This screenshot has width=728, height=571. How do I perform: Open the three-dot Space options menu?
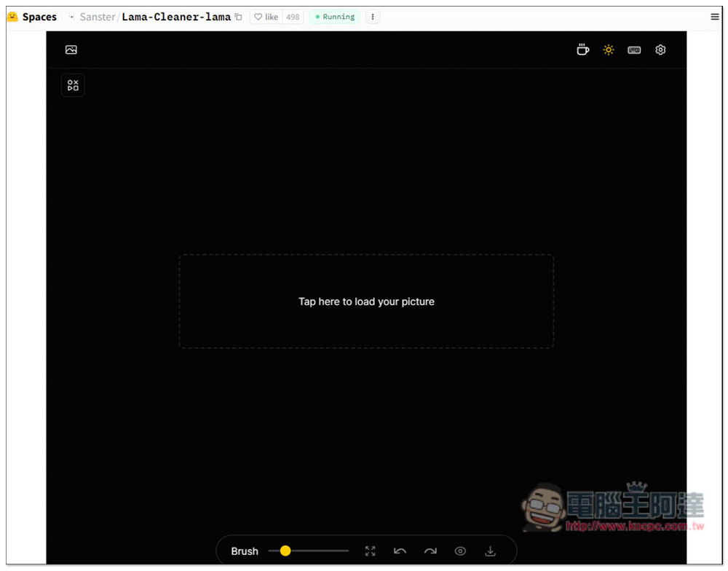tap(373, 17)
